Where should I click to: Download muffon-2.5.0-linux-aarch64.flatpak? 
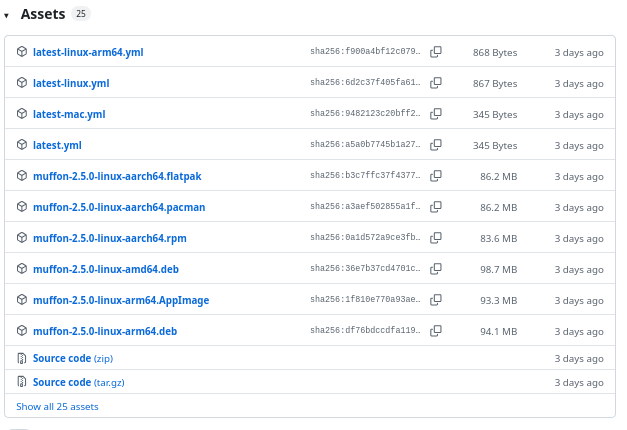point(117,176)
